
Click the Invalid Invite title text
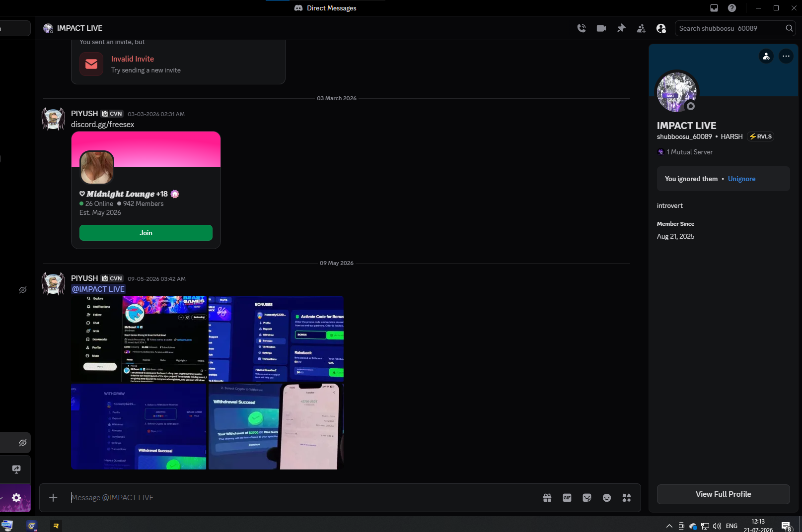pyautogui.click(x=133, y=59)
